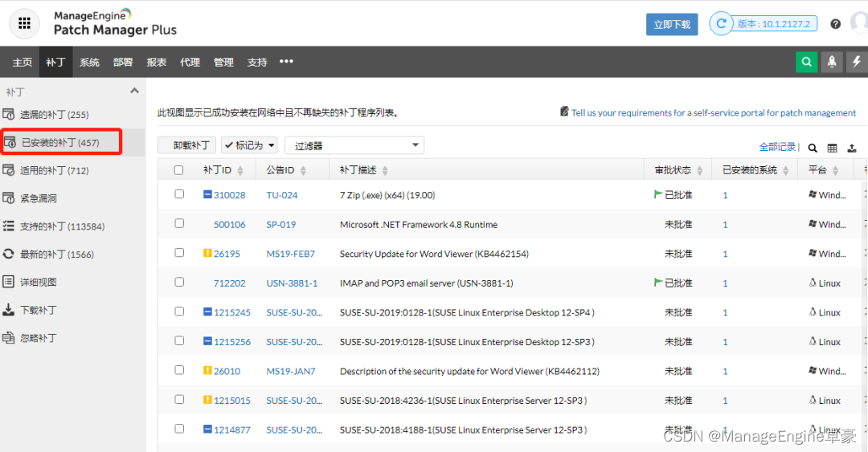This screenshot has width=868, height=452.
Task: Sort by 公告ID column arrows
Action: [x=303, y=170]
